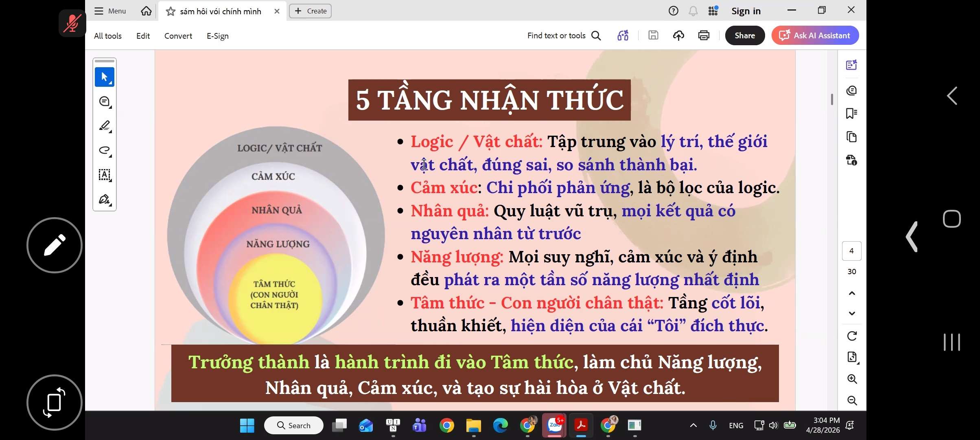The width and height of the screenshot is (980, 440).
Task: Save the document with disk icon
Action: 653,35
